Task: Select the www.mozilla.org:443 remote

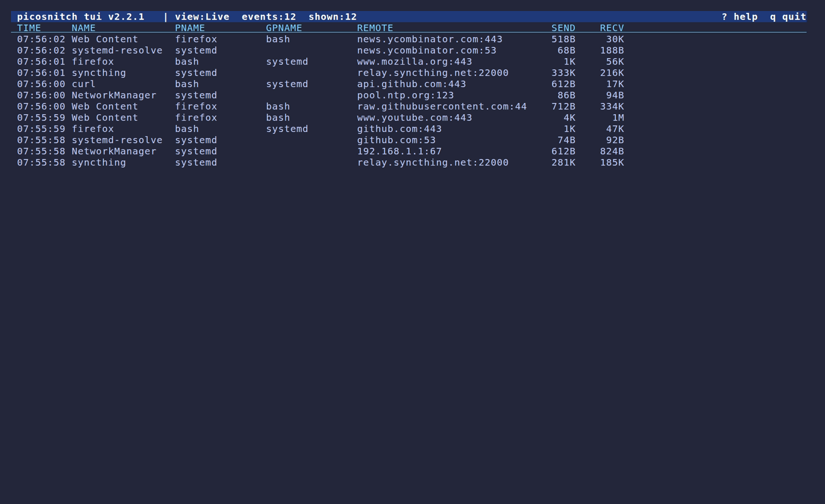Action: (414, 62)
